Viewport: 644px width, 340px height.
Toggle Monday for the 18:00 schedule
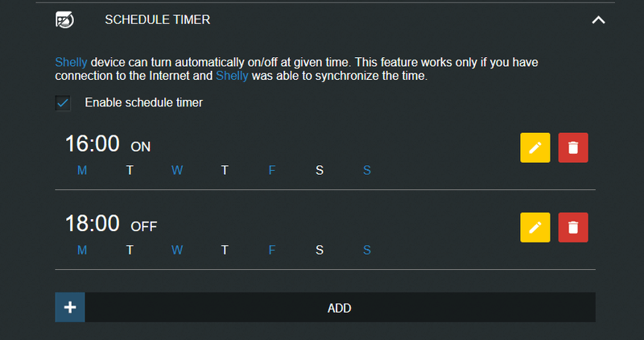tap(82, 250)
